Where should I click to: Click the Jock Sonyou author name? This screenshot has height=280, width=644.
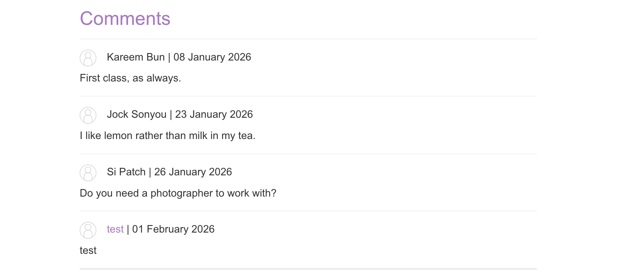coord(137,114)
